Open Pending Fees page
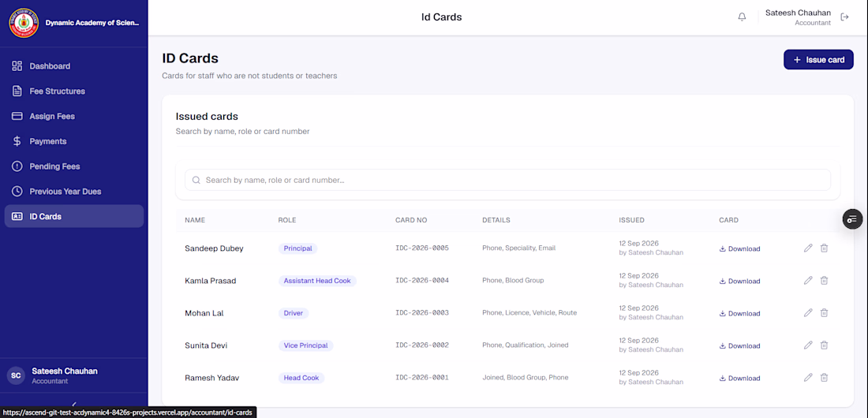This screenshot has width=868, height=418. coord(73,166)
